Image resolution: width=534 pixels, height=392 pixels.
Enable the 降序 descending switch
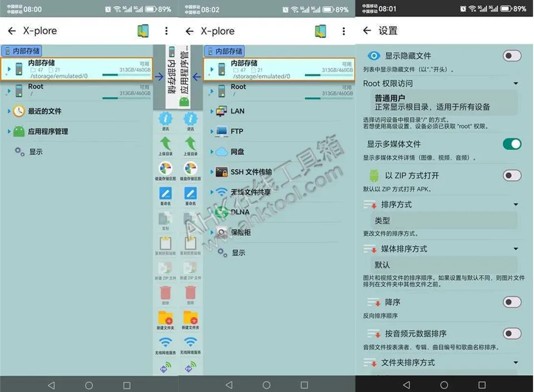point(512,302)
